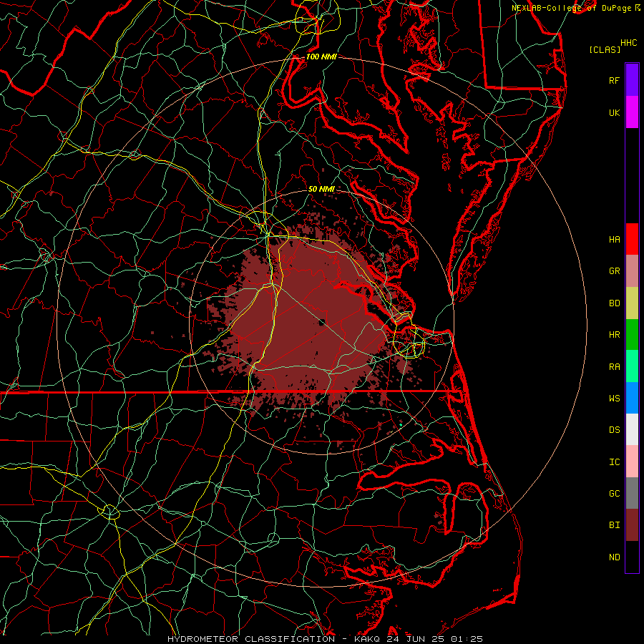Click the ND legend label
Image resolution: width=644 pixels, height=644 pixels.
(614, 557)
